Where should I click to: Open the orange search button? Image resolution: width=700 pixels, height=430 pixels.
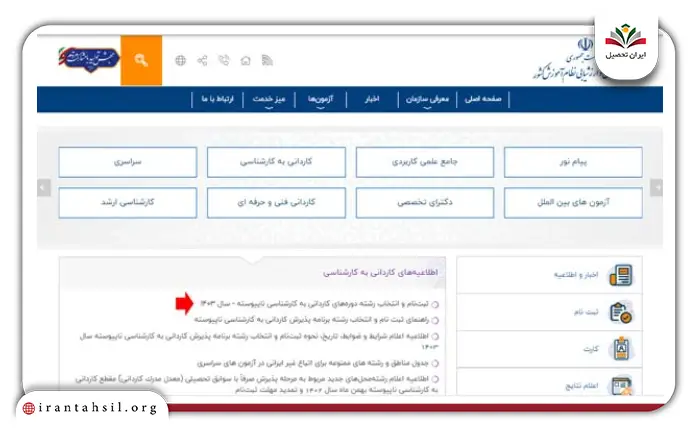tap(141, 60)
